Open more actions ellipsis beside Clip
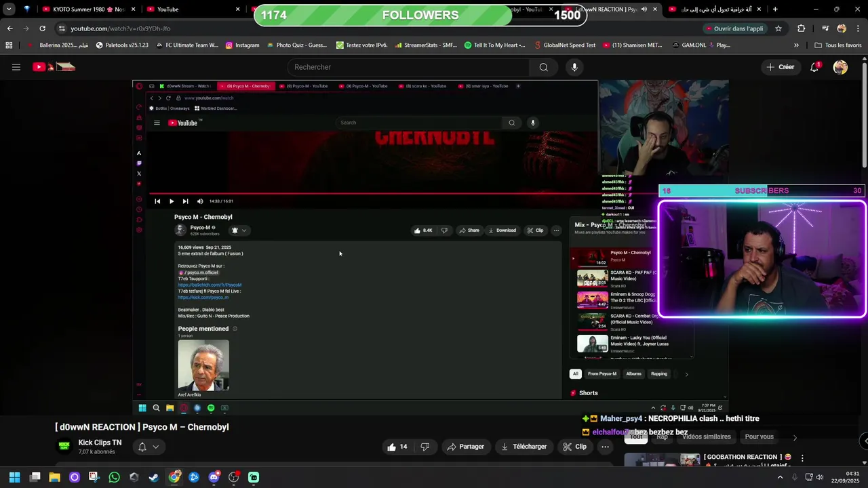The height and width of the screenshot is (488, 868). pos(605,447)
